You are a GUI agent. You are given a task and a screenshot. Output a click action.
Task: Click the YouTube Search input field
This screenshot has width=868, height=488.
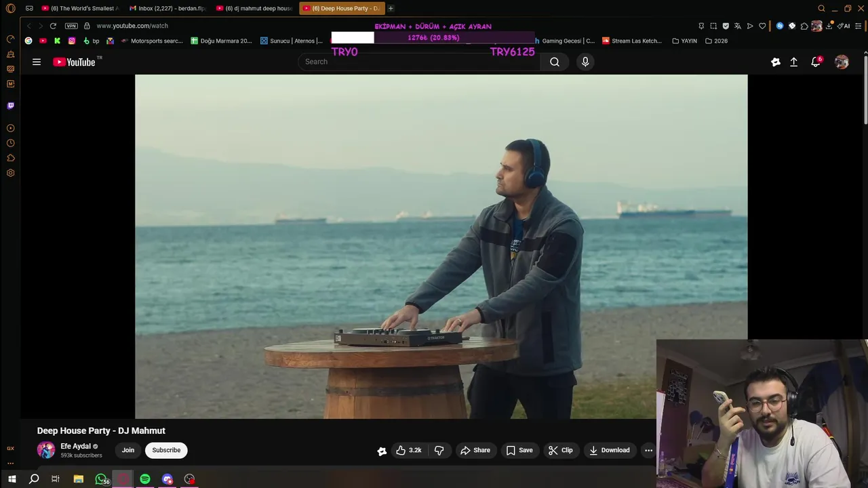[419, 62]
